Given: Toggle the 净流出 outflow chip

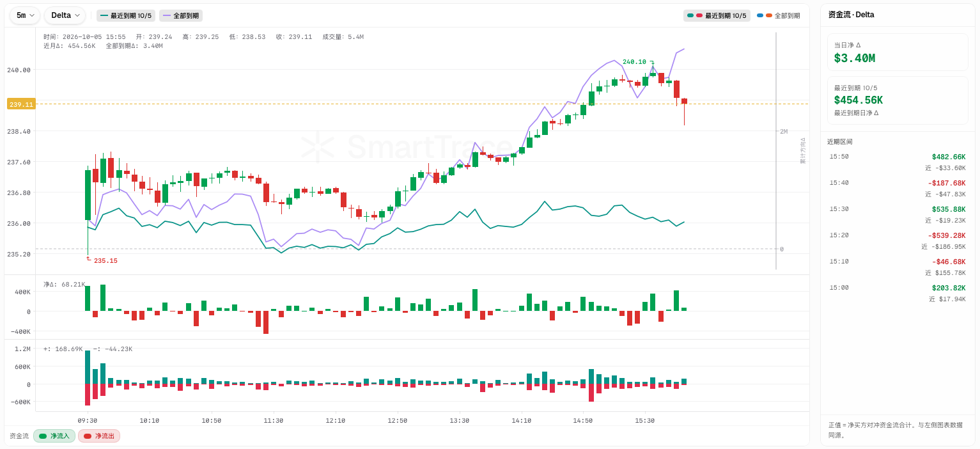Looking at the screenshot, I should pyautogui.click(x=99, y=436).
